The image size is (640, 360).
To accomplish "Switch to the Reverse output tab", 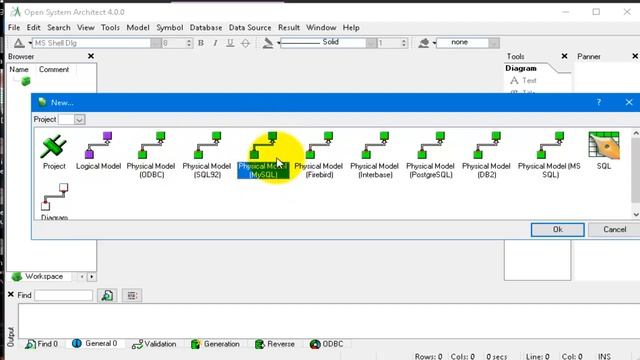I will coord(275,344).
